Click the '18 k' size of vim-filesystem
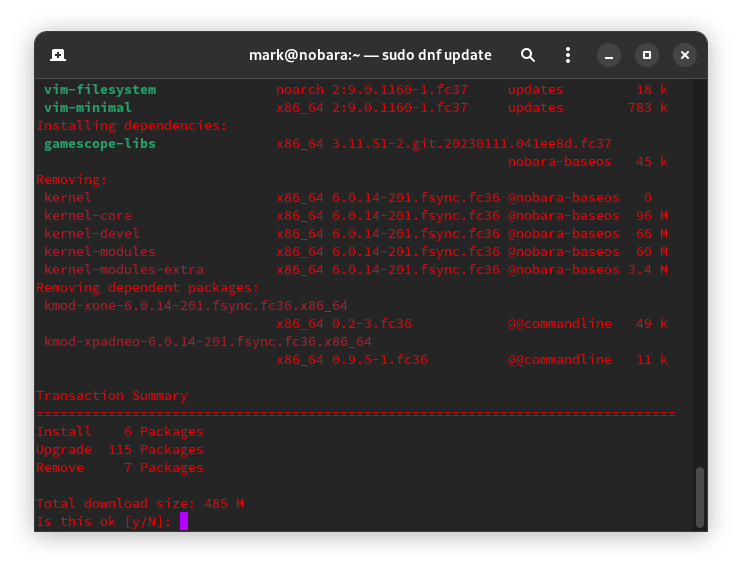 (x=652, y=89)
